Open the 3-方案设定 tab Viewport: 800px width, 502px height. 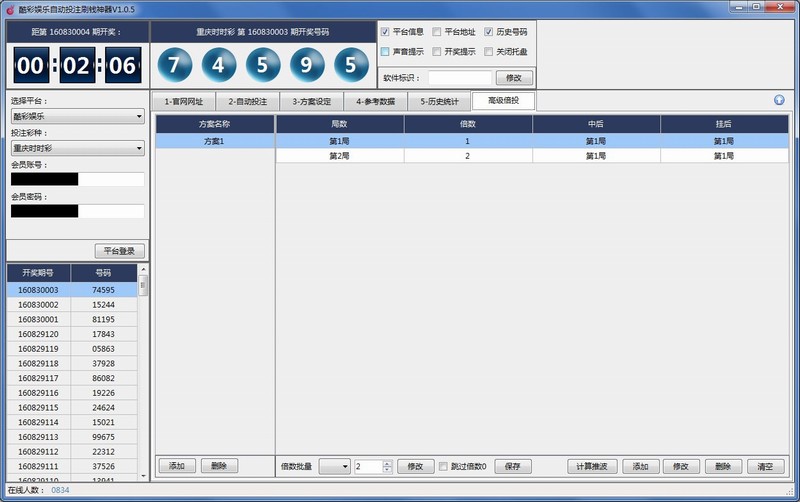[311, 101]
